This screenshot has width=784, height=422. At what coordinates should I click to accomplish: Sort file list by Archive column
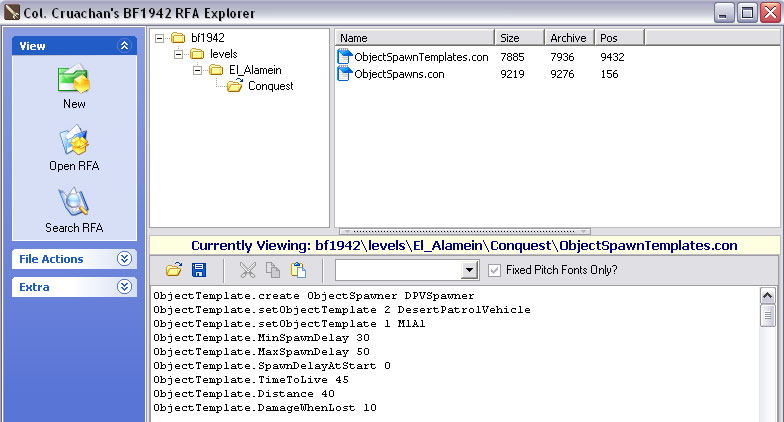pos(570,38)
